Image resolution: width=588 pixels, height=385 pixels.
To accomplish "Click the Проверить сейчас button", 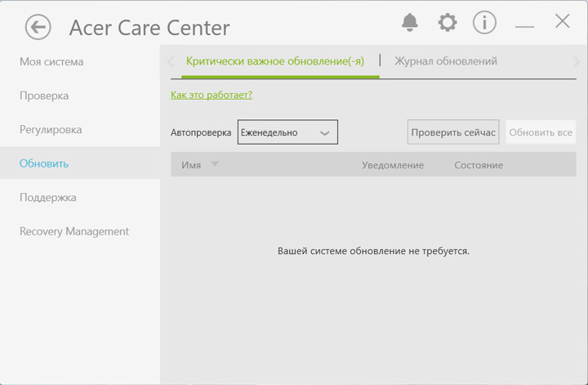I will point(453,132).
